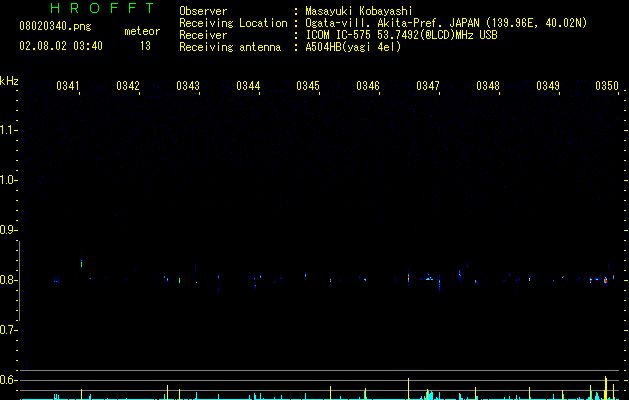
Task: Click the HROFFT title text
Action: 103,8
